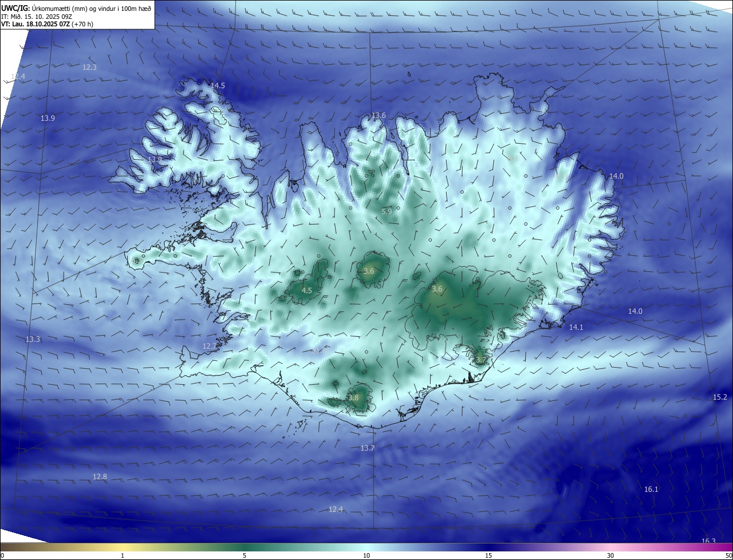Click the 5 tick label on the color scale

(245, 555)
